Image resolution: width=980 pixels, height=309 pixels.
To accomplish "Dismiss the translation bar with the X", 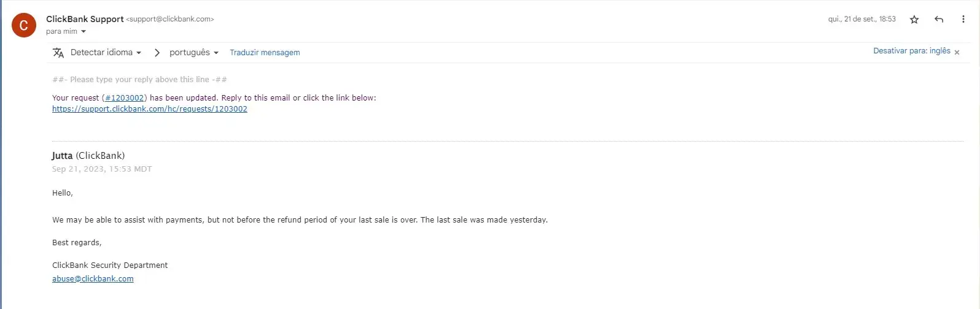I will coord(957,53).
